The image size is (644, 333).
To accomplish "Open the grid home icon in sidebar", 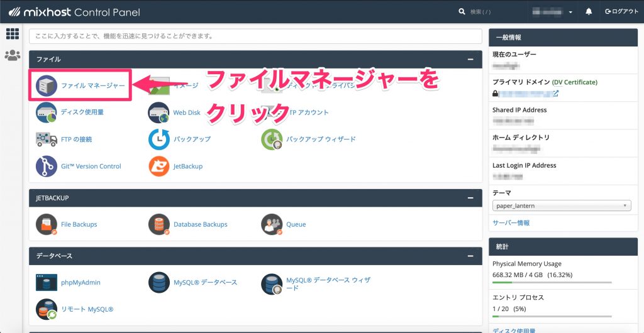I will coord(12,34).
